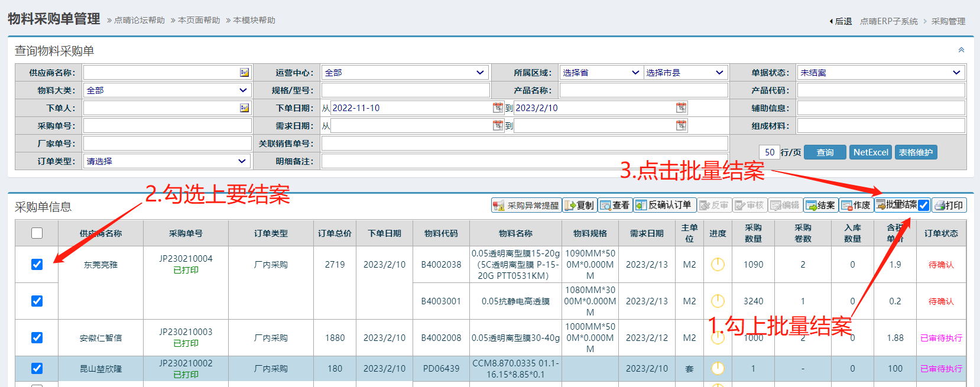This screenshot has width=980, height=387.
Task: Open the 点晴论坛帮助 help link
Action: click(139, 20)
